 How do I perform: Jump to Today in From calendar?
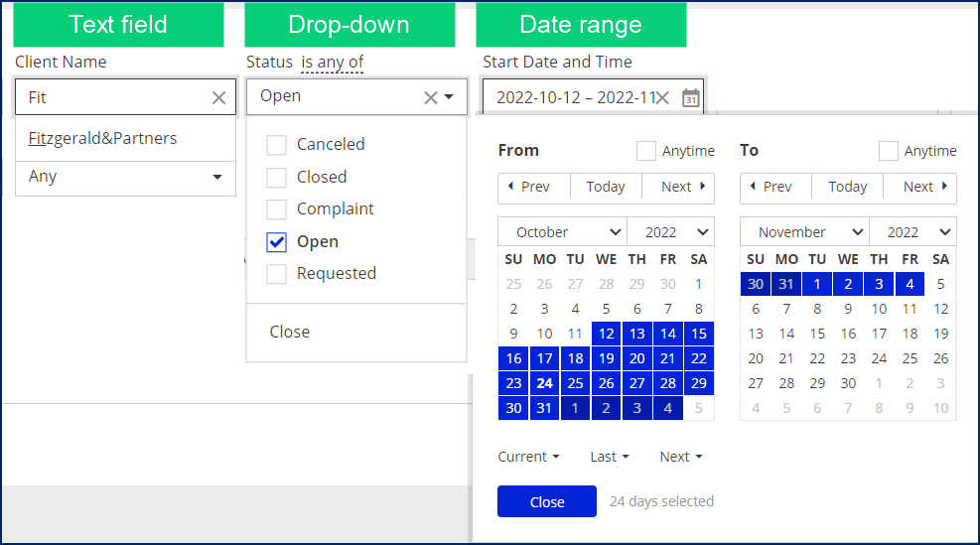606,187
